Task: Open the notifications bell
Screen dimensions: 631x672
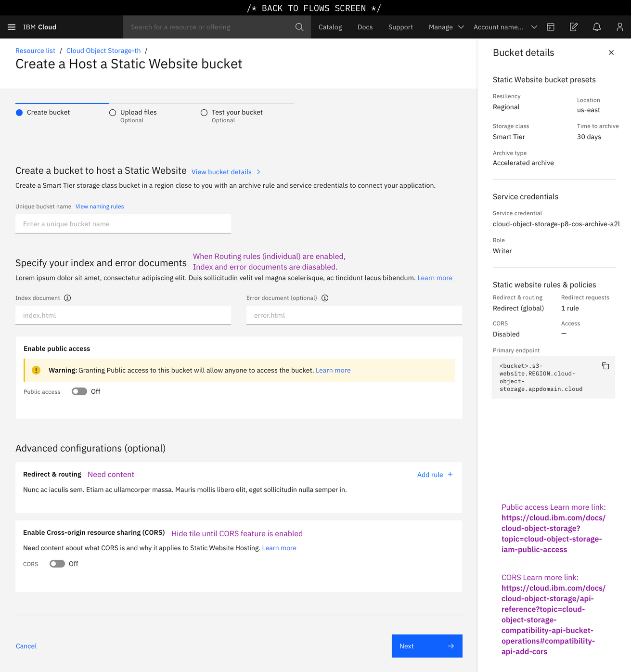Action: pos(597,27)
